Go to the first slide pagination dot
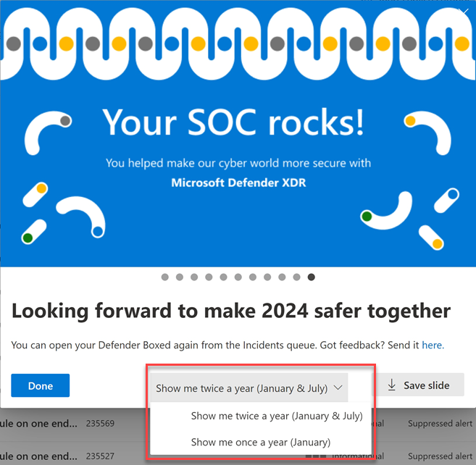Screen dimensions: 476x465 (x=165, y=277)
